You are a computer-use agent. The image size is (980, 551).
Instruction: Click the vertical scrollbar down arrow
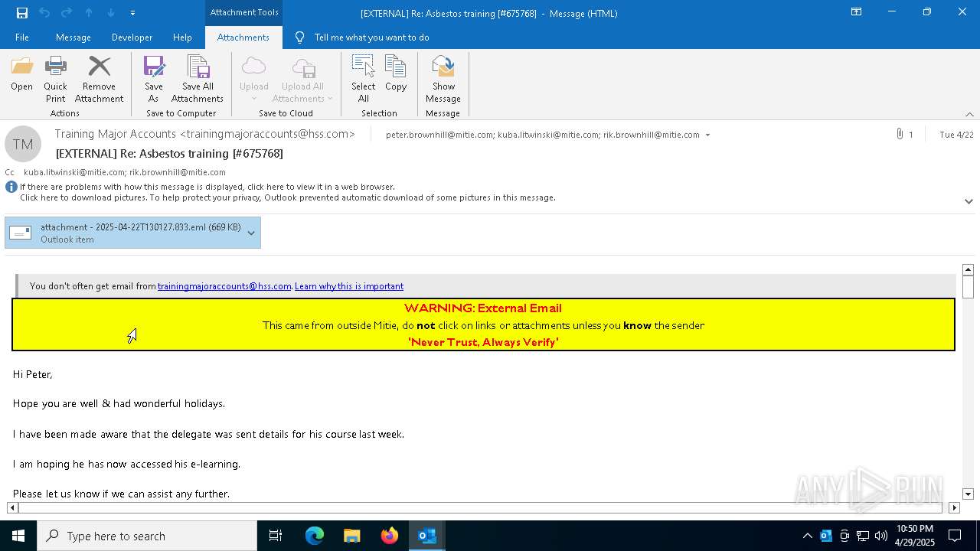[968, 494]
